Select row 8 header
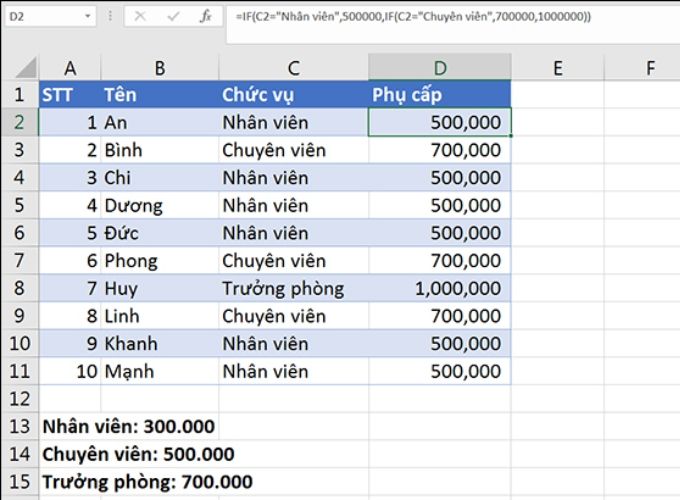Image resolution: width=680 pixels, height=500 pixels. [19, 289]
